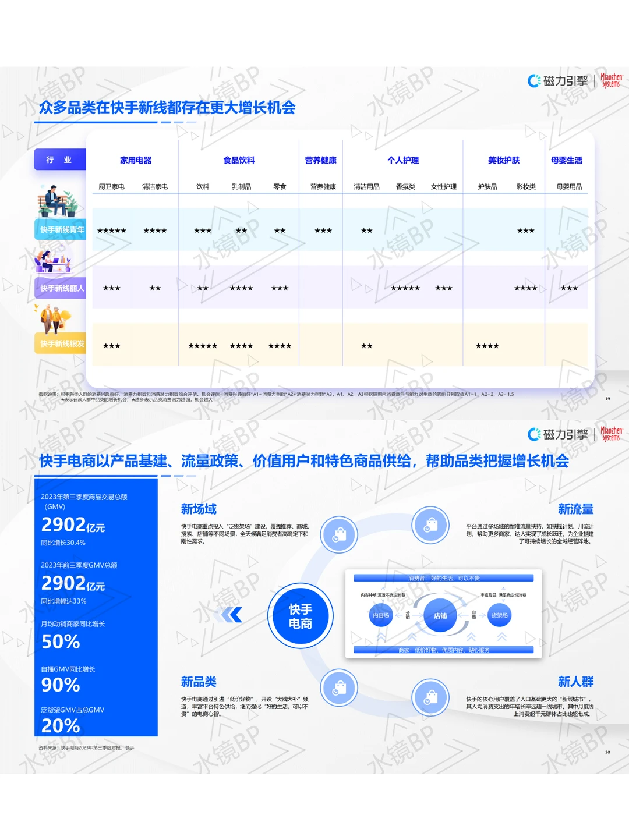Click the 女性护理 subcategory label
629x840 pixels.
(x=444, y=187)
